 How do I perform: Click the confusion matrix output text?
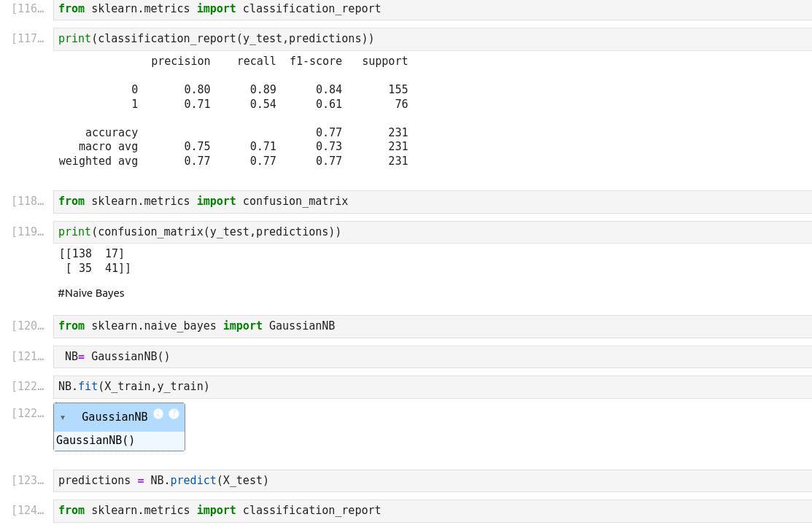pos(95,261)
